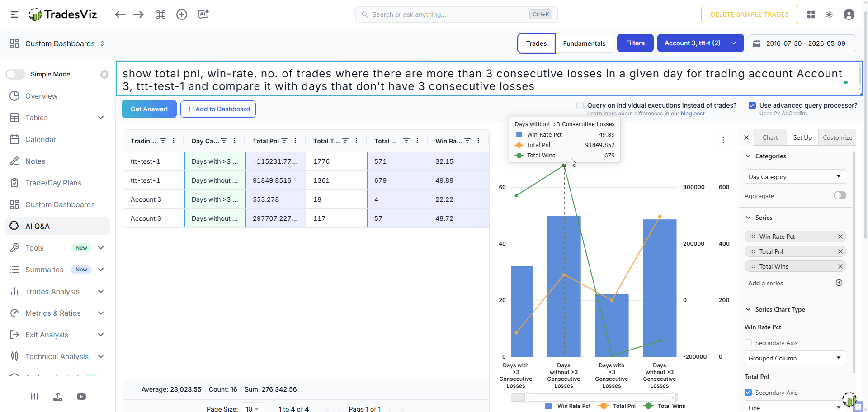The image size is (868, 412).
Task: Collapse the Categories section
Action: 748,156
